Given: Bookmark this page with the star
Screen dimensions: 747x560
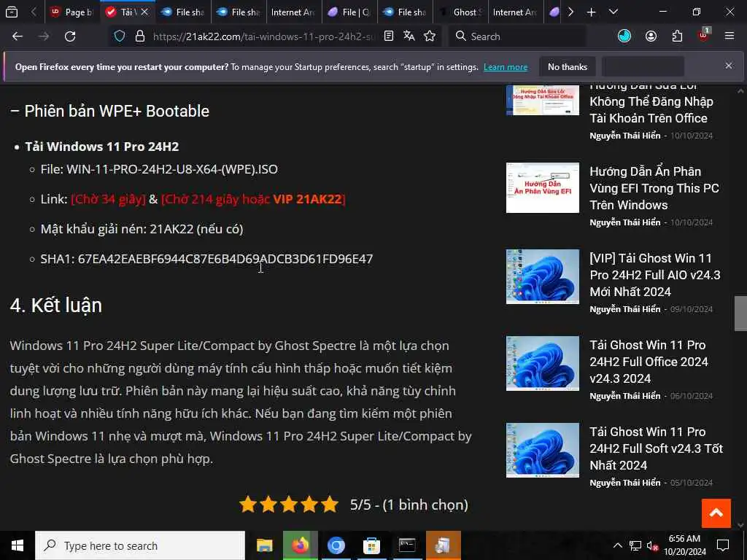Looking at the screenshot, I should (430, 36).
